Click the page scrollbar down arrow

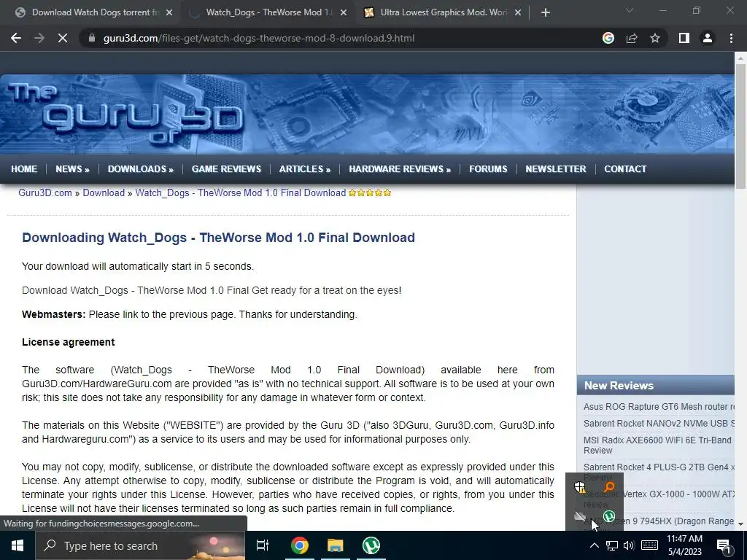(x=740, y=524)
